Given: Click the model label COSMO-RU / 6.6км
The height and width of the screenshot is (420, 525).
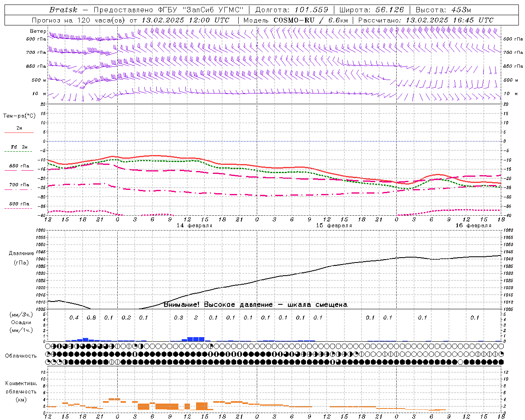Looking at the screenshot, I should [311, 20].
